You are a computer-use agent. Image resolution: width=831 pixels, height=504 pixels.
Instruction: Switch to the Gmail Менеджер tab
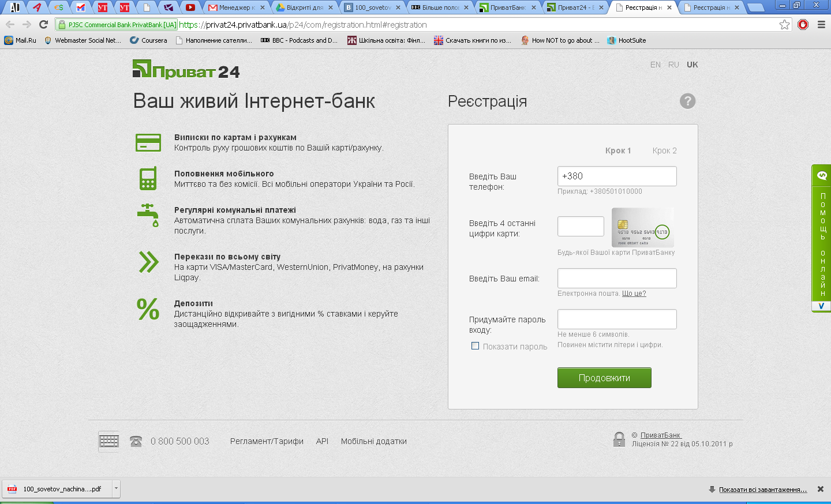(235, 7)
